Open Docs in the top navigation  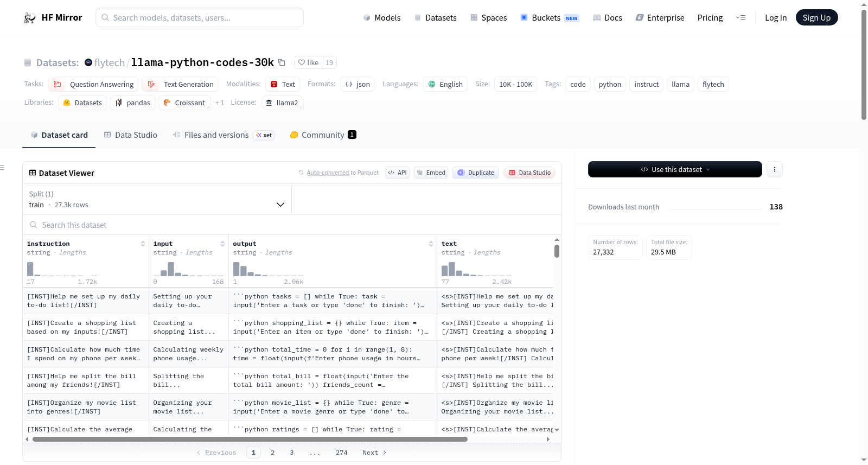(x=608, y=18)
